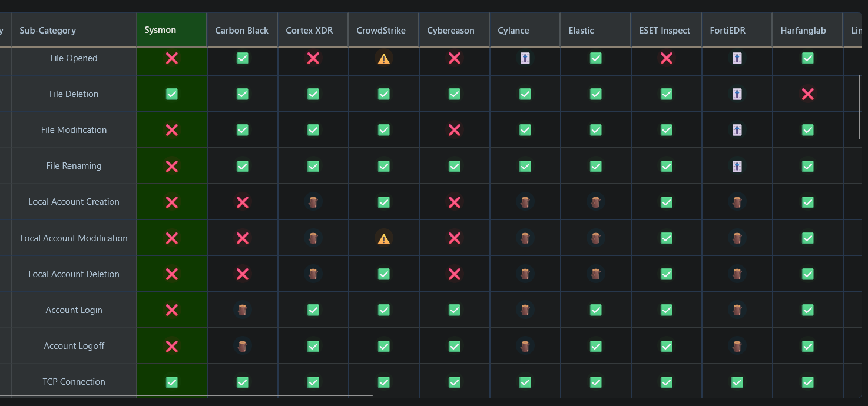Screen dimensions: 868x406
Task: Click the Sub-Category column header
Action: (x=74, y=30)
